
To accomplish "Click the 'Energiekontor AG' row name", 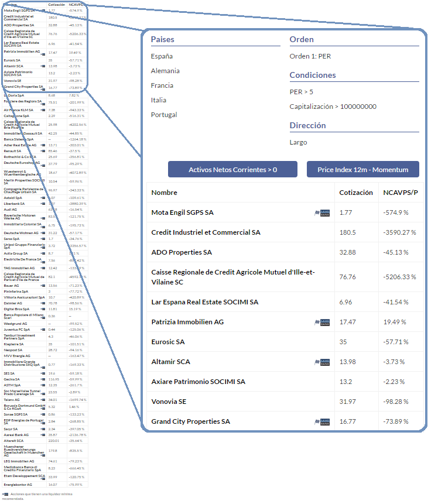I will click(18, 485).
